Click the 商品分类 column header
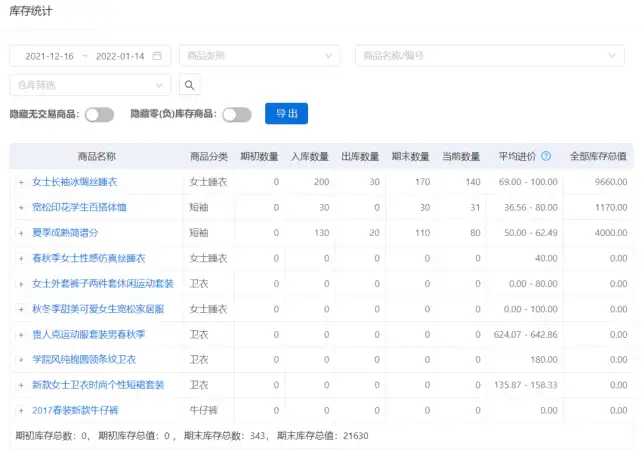 click(209, 156)
